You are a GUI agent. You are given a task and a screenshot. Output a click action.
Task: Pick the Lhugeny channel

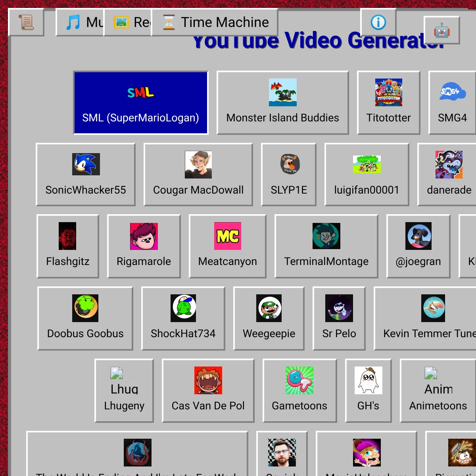124,391
